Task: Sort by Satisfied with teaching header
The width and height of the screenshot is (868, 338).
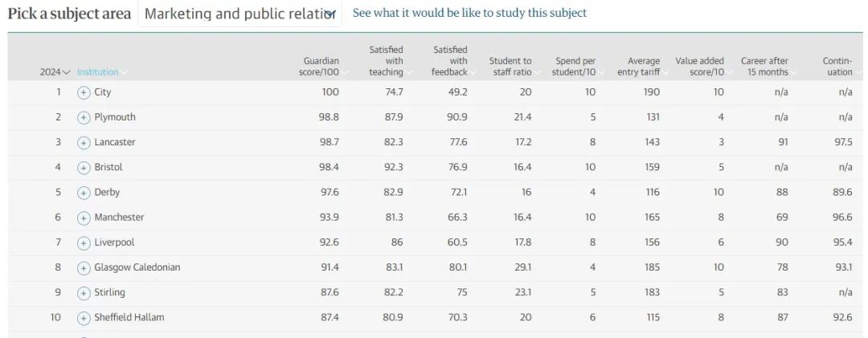Action: pyautogui.click(x=387, y=61)
